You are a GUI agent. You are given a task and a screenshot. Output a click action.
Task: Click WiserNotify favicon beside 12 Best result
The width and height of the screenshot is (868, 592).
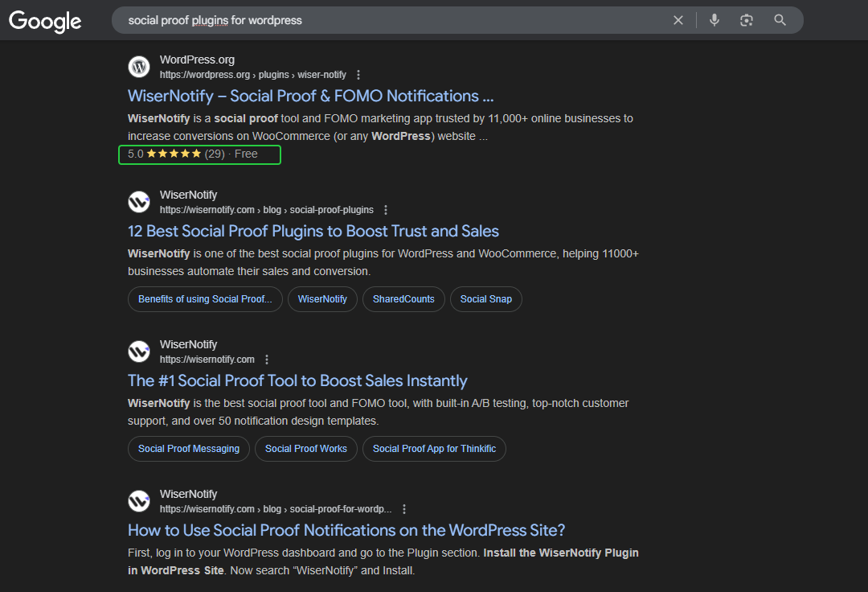click(x=139, y=202)
